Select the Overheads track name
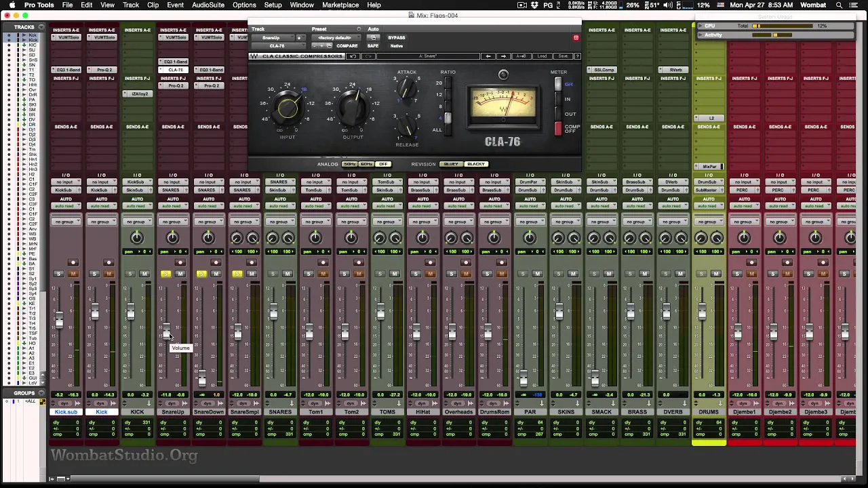 click(x=458, y=412)
